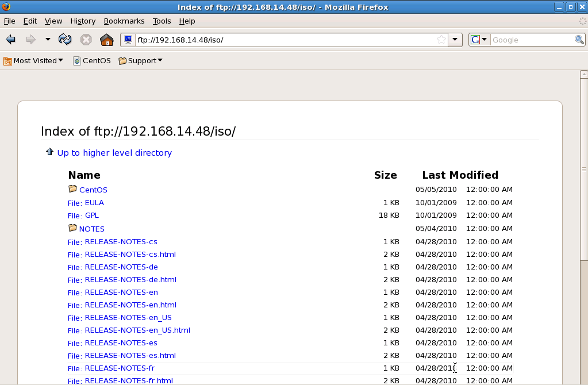Sort listing by Last Modified column header
This screenshot has height=385, width=588.
click(x=460, y=175)
